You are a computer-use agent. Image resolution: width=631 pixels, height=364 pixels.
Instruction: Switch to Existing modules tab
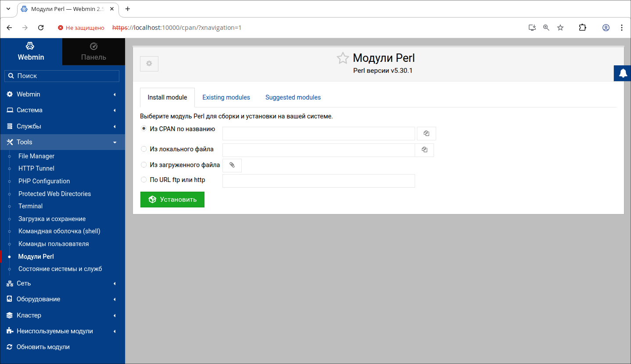click(226, 97)
